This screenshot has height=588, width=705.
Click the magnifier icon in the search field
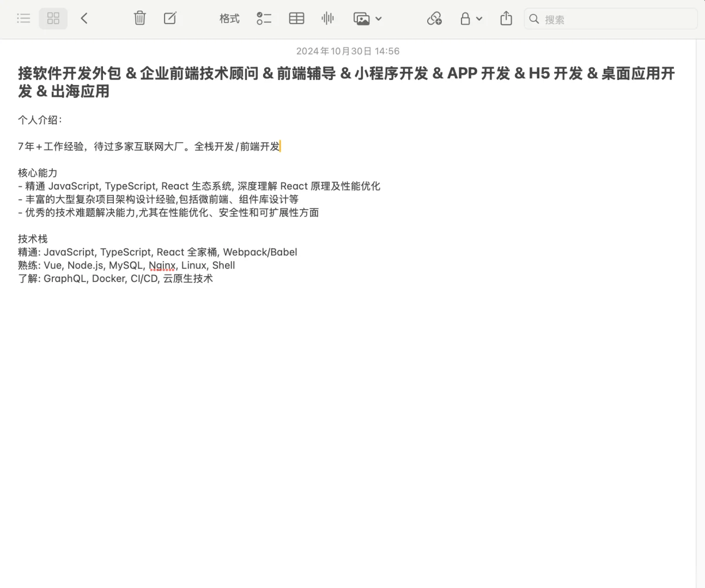click(534, 19)
